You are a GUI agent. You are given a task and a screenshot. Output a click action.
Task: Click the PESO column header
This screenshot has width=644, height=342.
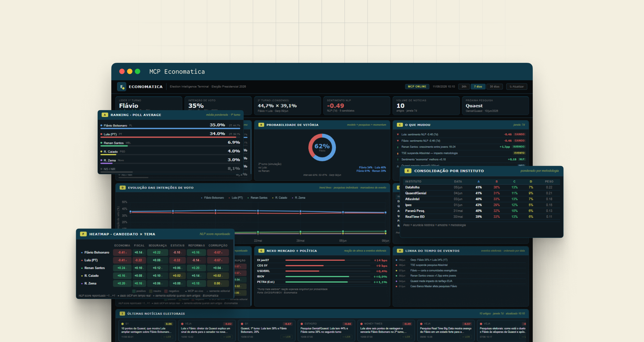(549, 182)
